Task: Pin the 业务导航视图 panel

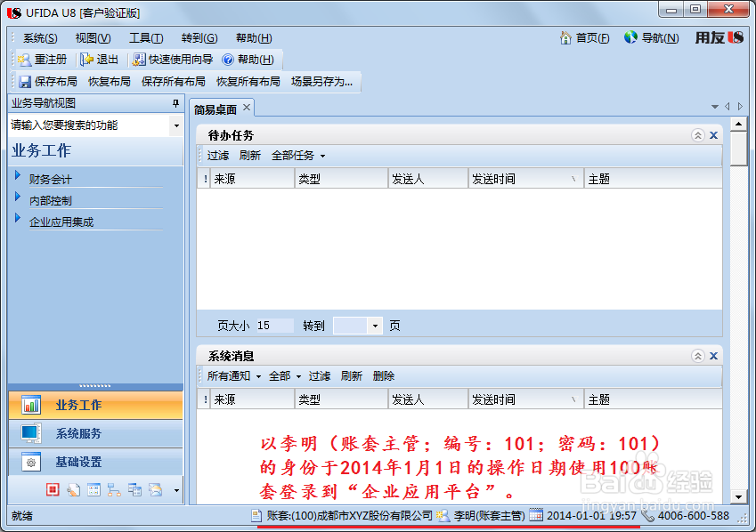Action: 176,103
